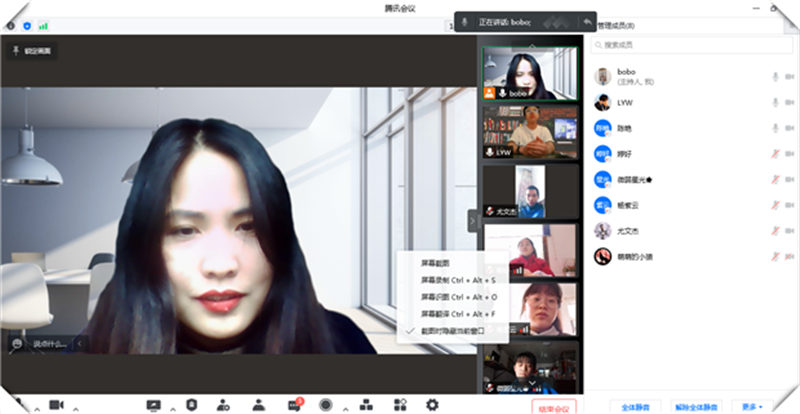
Task: Unmute 萌萌的小狼's muted microphone icon
Action: (x=776, y=256)
